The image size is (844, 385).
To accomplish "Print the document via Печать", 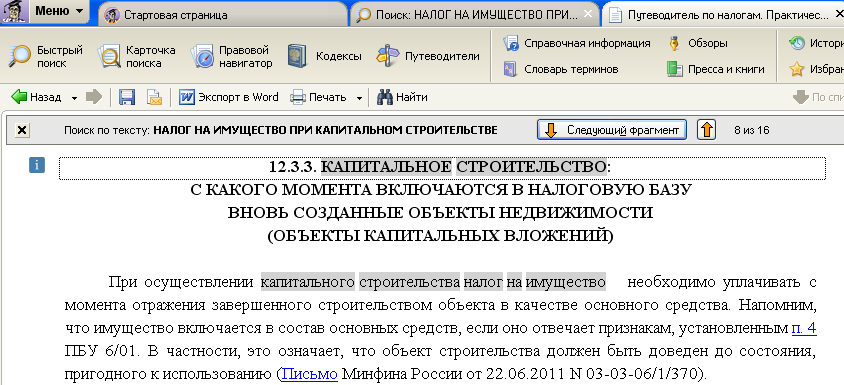I will [x=319, y=97].
